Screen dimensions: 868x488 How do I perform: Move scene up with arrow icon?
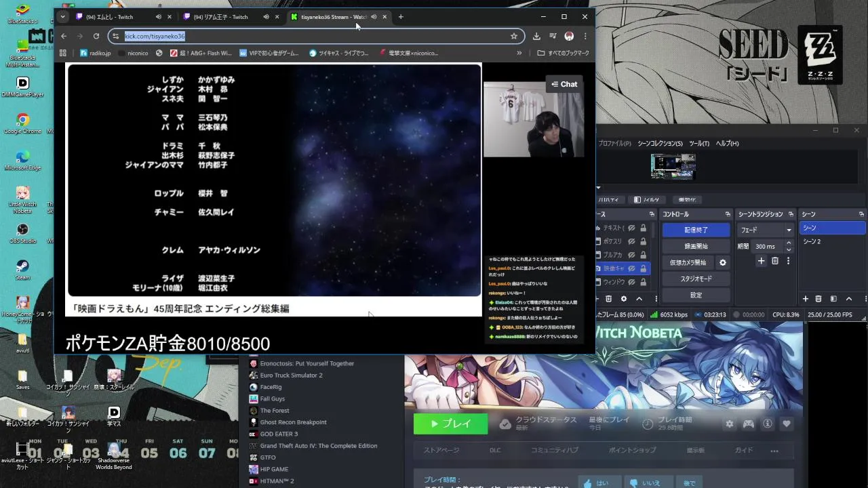848,299
